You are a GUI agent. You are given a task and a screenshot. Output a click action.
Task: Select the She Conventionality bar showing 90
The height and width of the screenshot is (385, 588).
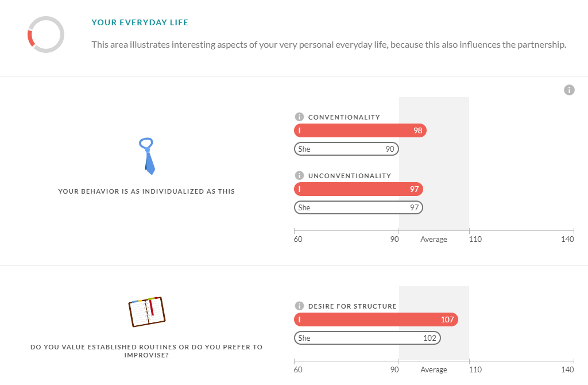[346, 149]
